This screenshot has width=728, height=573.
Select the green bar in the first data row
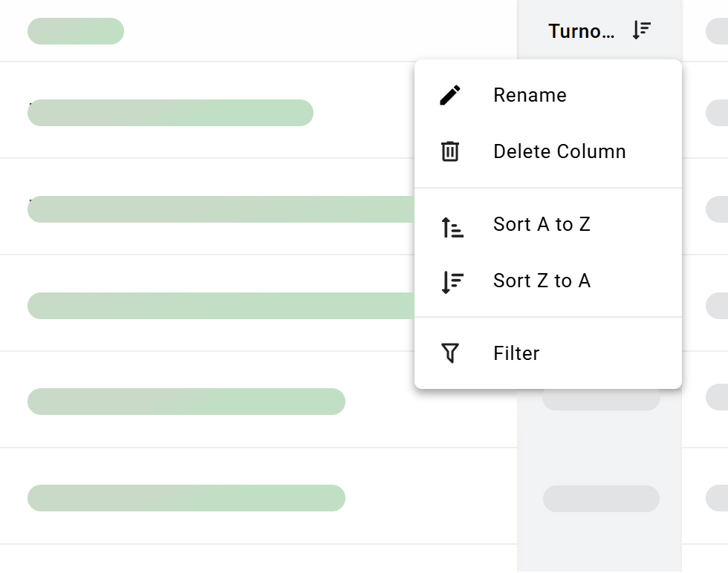170,113
